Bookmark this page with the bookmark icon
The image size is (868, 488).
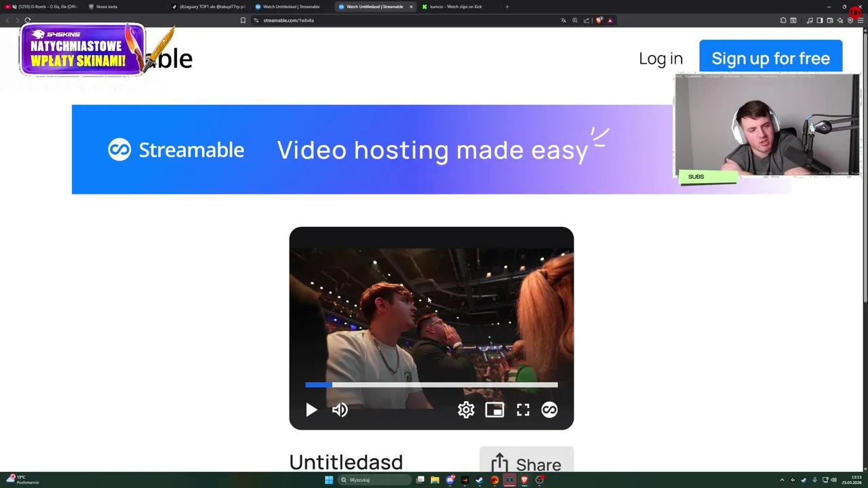pos(243,20)
